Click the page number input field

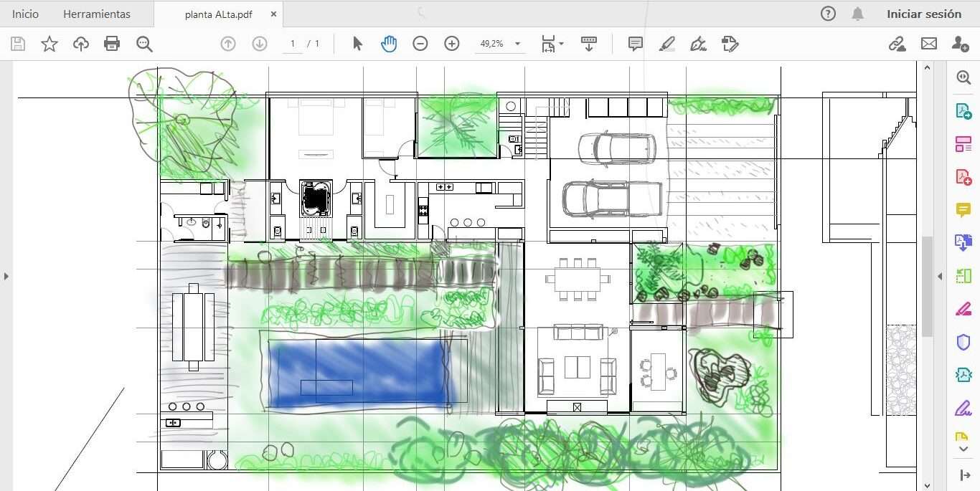(x=292, y=44)
